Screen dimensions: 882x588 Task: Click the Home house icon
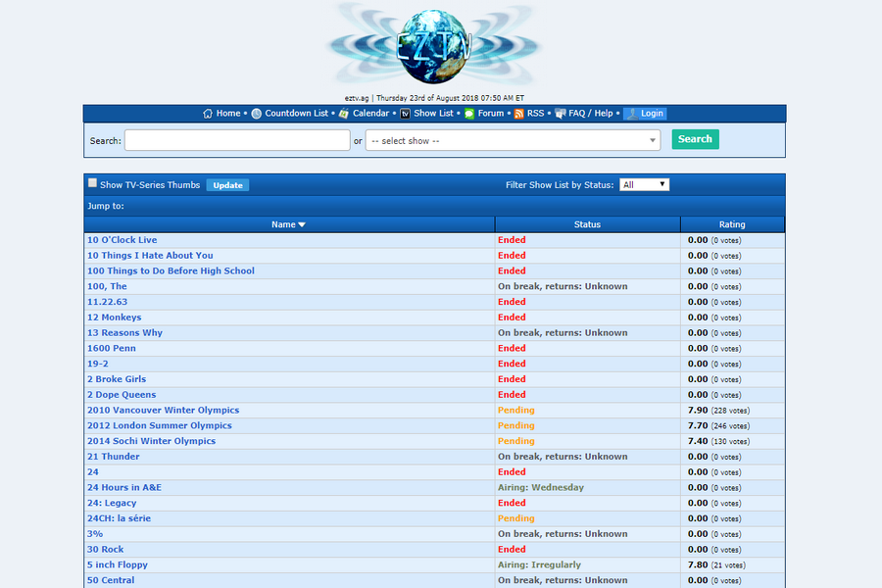coord(208,114)
